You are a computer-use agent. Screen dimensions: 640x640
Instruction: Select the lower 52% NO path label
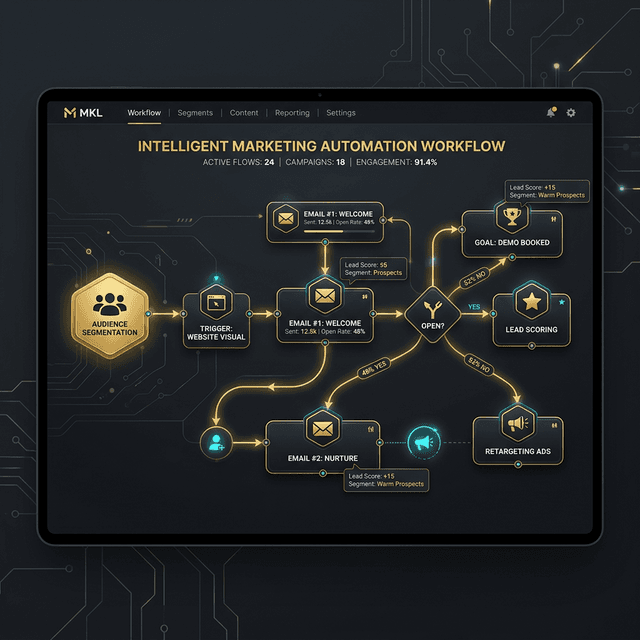point(479,365)
